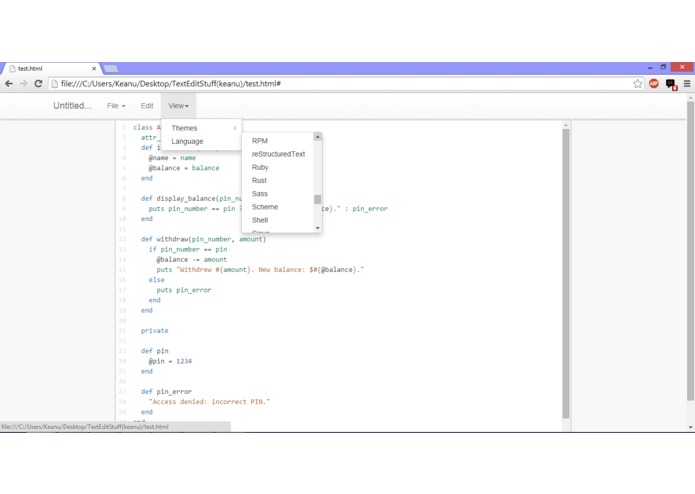Open the Edit menu
Viewport: 695px width, 494px height.
[147, 106]
